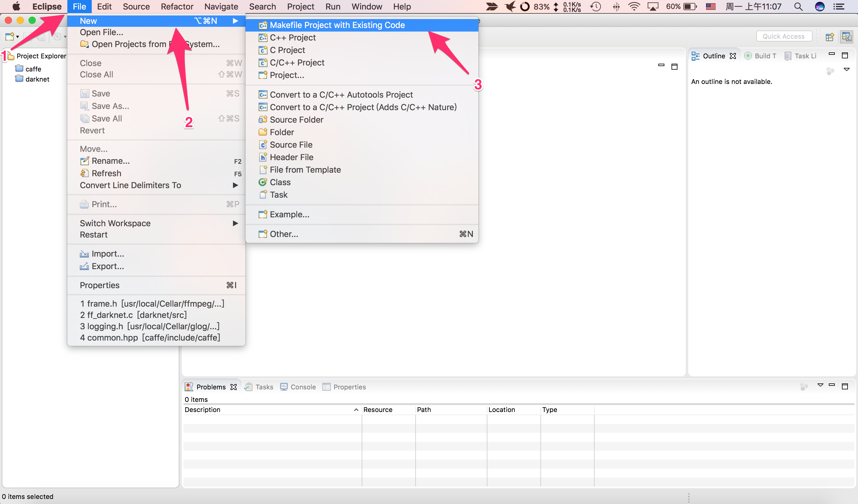Click the New toolbar icon
The height and width of the screenshot is (504, 858).
[x=10, y=36]
